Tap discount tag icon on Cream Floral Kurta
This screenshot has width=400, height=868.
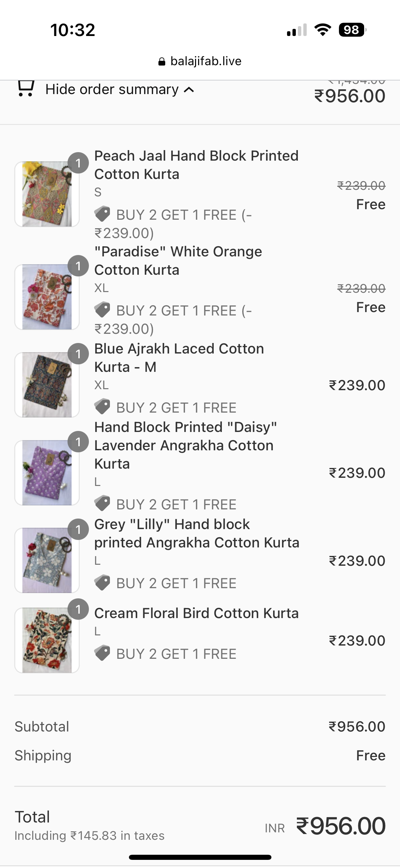tap(102, 653)
